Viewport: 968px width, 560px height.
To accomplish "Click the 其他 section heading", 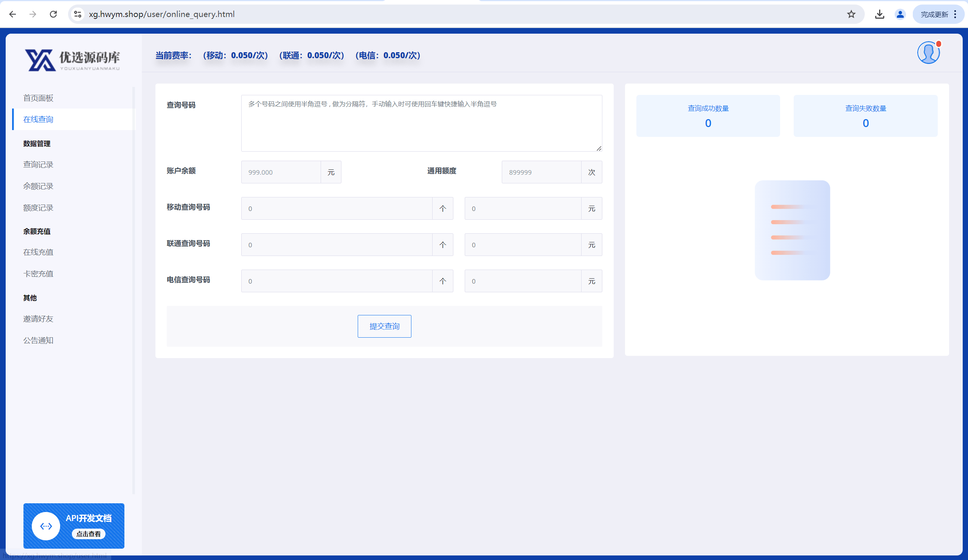I will (30, 298).
